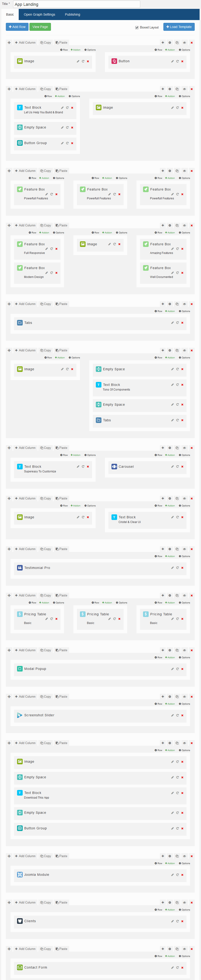Paste into the Clients row

(x=61, y=903)
